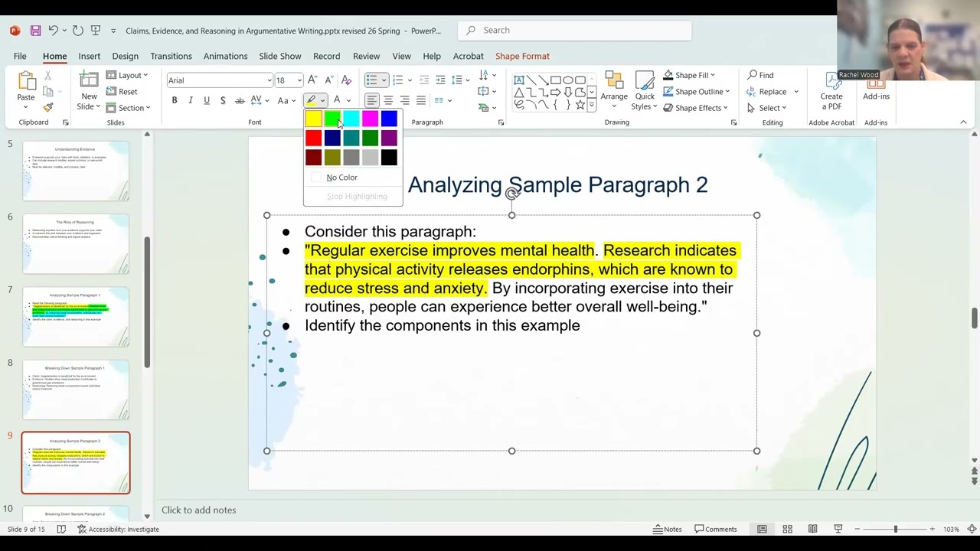This screenshot has height=551, width=980.
Task: Justify the paragraph text
Action: 420,100
